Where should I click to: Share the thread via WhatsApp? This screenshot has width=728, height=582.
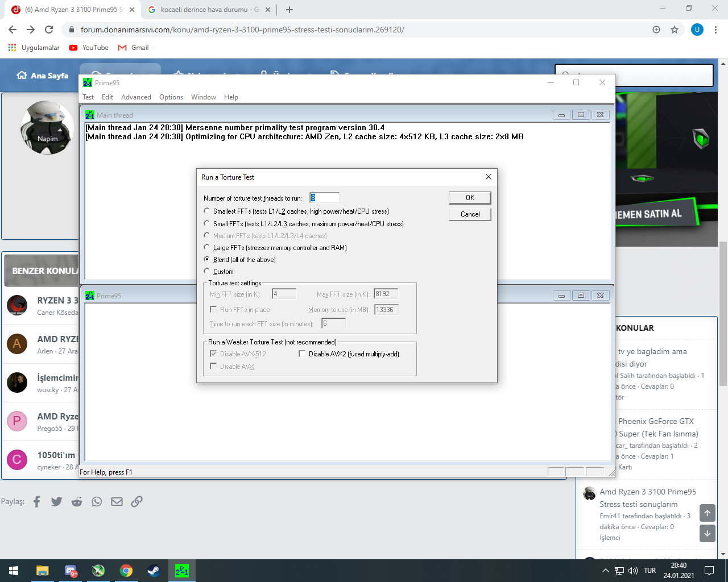click(x=97, y=501)
